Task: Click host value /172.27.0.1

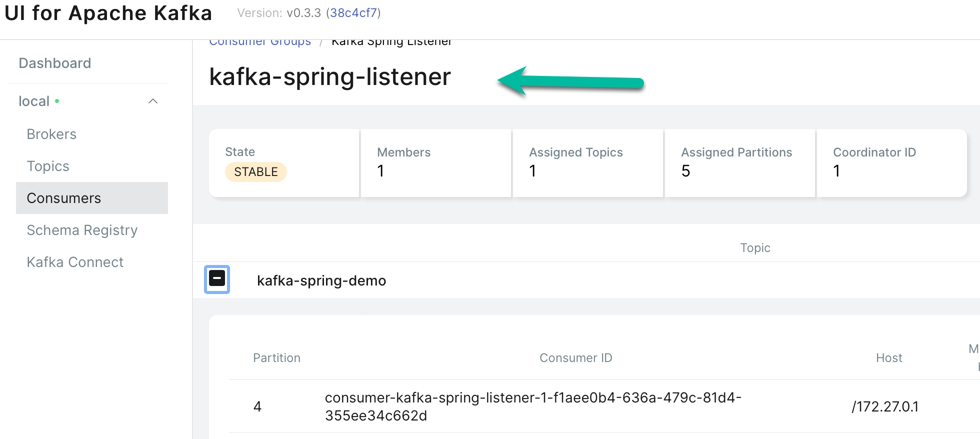Action: tap(885, 406)
